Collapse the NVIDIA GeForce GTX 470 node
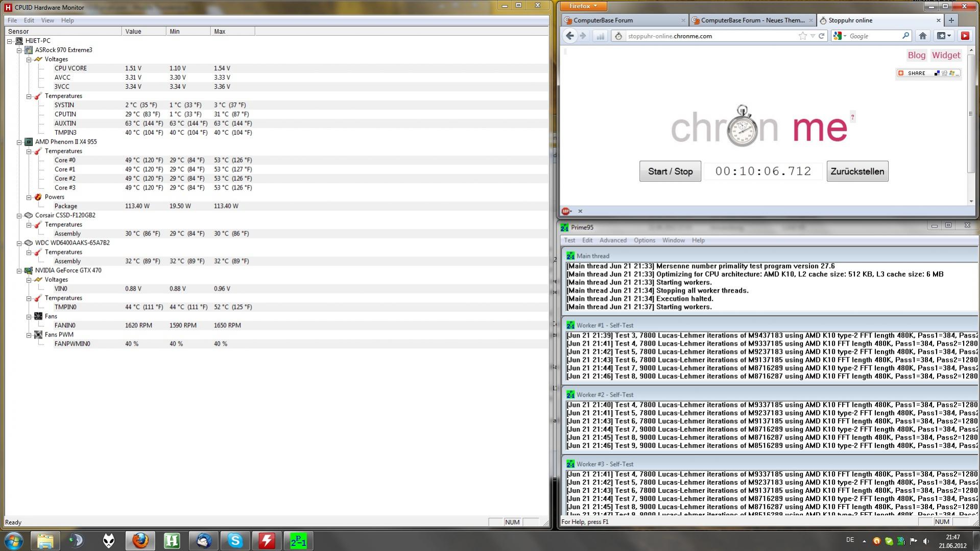This screenshot has height=551, width=980. pos(19,271)
